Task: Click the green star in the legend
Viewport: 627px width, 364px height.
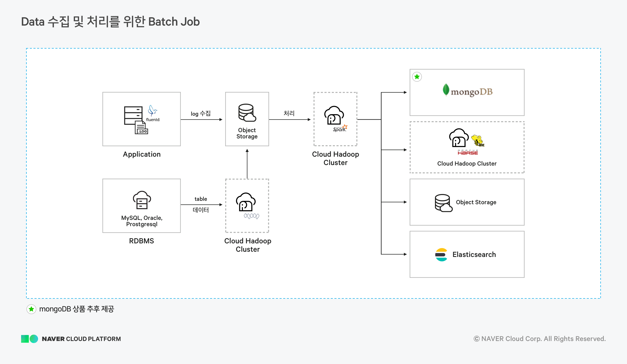Action: [31, 309]
